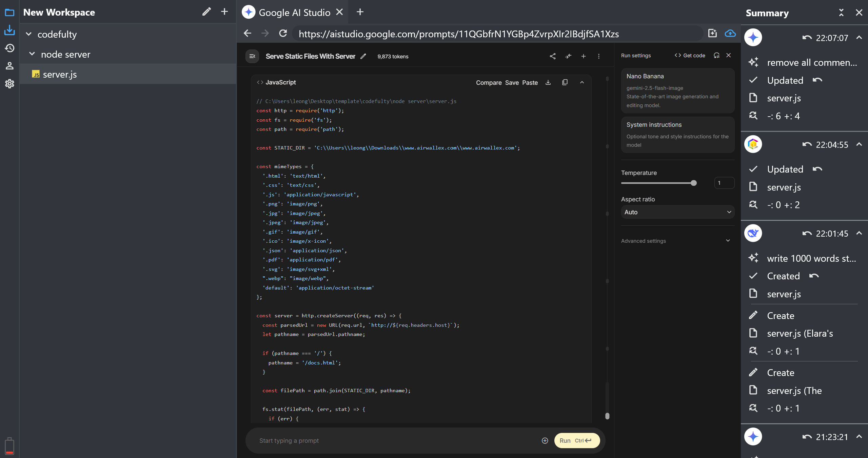Click the Run button
The width and height of the screenshot is (868, 458).
(577, 440)
